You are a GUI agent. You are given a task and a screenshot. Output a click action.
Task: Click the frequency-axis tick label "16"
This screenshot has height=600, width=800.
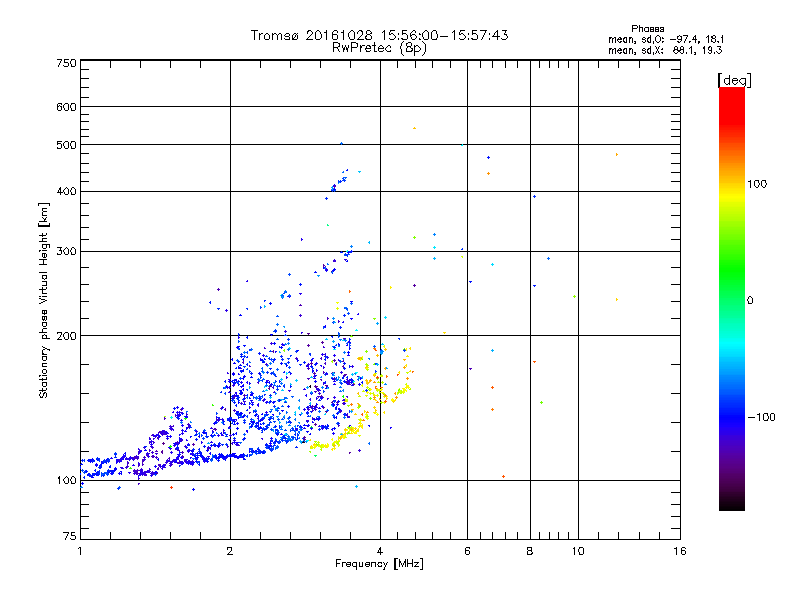click(680, 551)
